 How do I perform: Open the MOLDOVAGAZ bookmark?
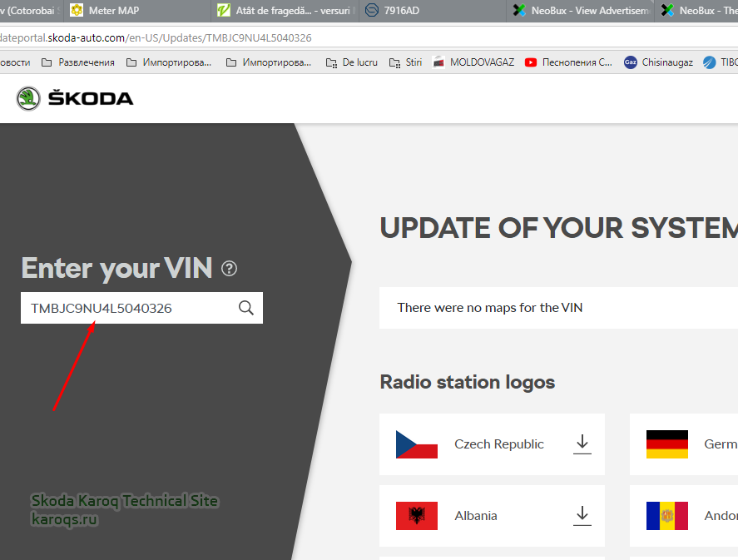473,62
